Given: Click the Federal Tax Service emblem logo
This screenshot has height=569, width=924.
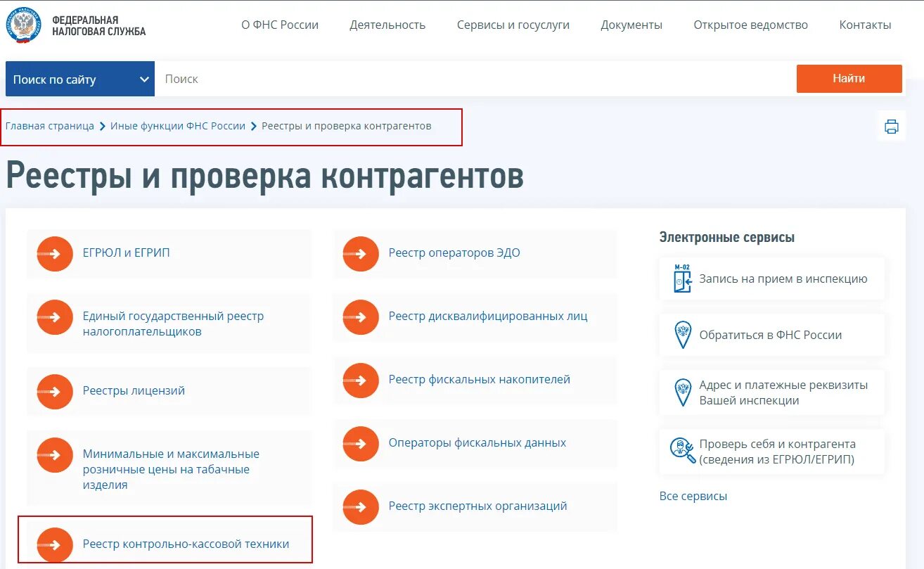Looking at the screenshot, I should click(25, 25).
